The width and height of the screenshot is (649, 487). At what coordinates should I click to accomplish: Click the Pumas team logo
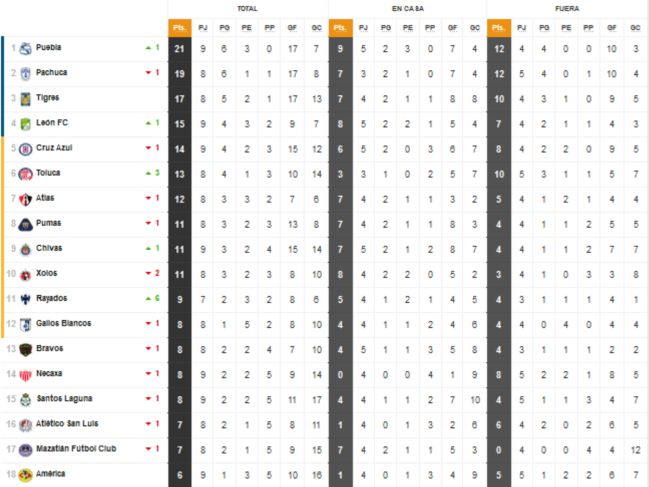pos(25,223)
